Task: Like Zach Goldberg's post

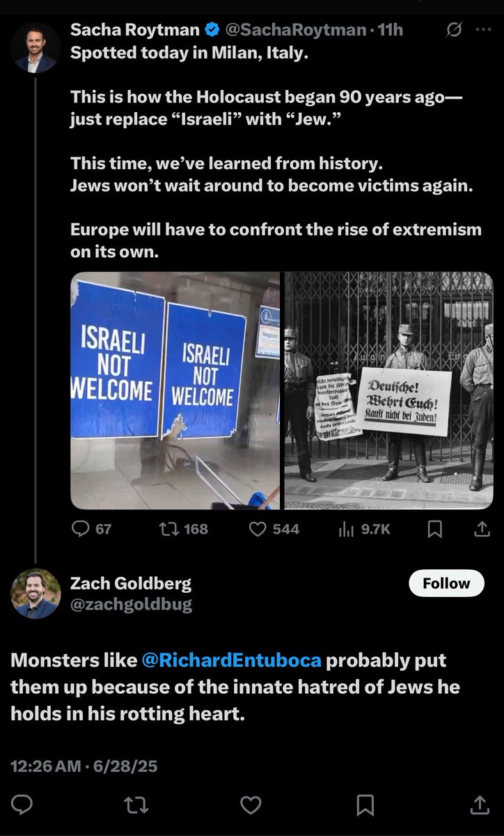Action: (x=250, y=805)
